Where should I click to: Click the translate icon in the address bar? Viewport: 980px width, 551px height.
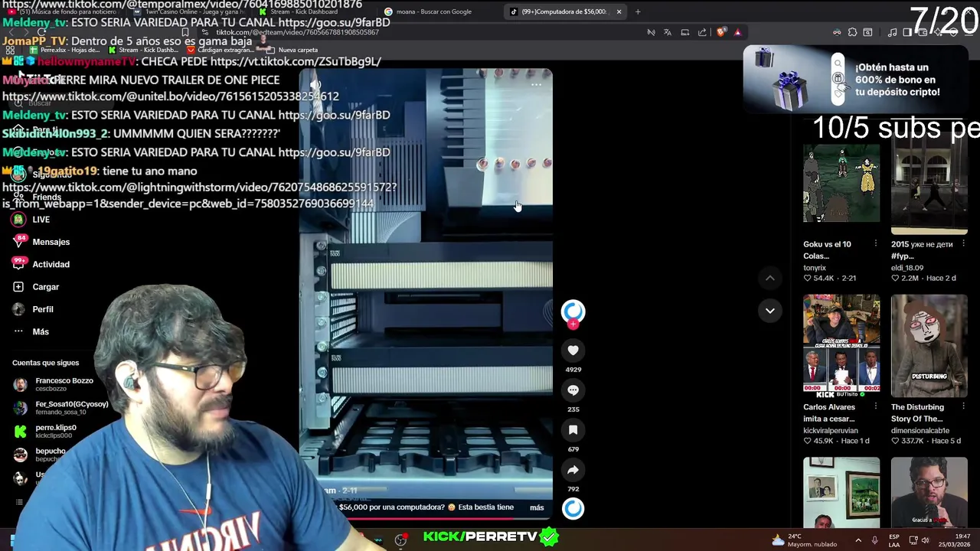[x=668, y=32]
